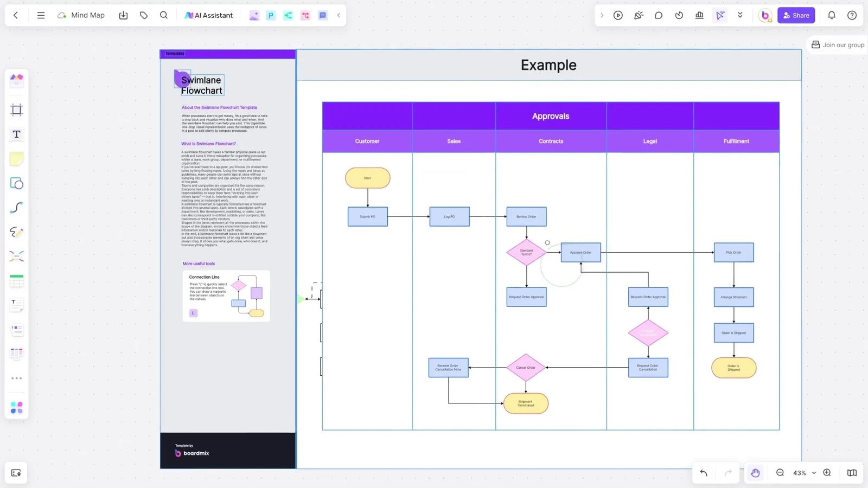Select the Pen drawing tool
The height and width of the screenshot is (488, 868).
click(17, 232)
